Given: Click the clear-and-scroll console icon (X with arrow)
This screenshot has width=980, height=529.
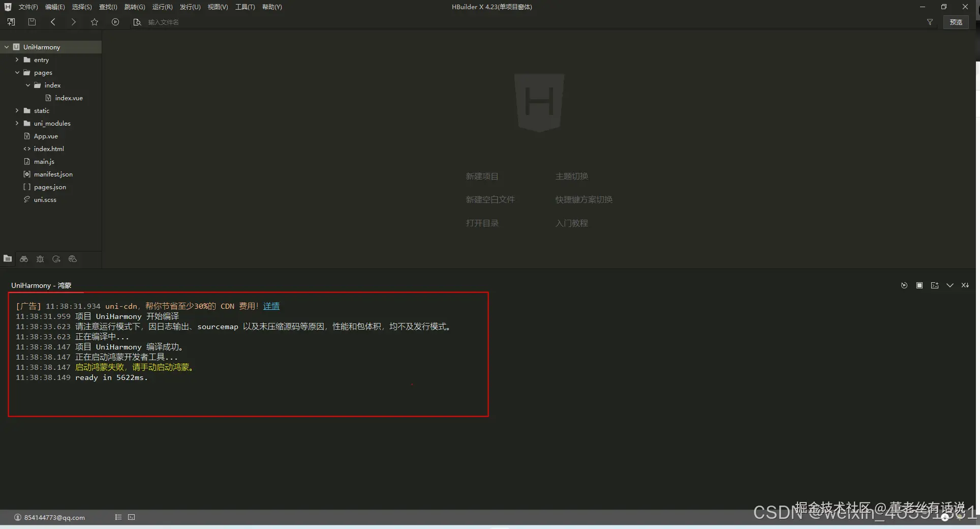Looking at the screenshot, I should point(965,285).
